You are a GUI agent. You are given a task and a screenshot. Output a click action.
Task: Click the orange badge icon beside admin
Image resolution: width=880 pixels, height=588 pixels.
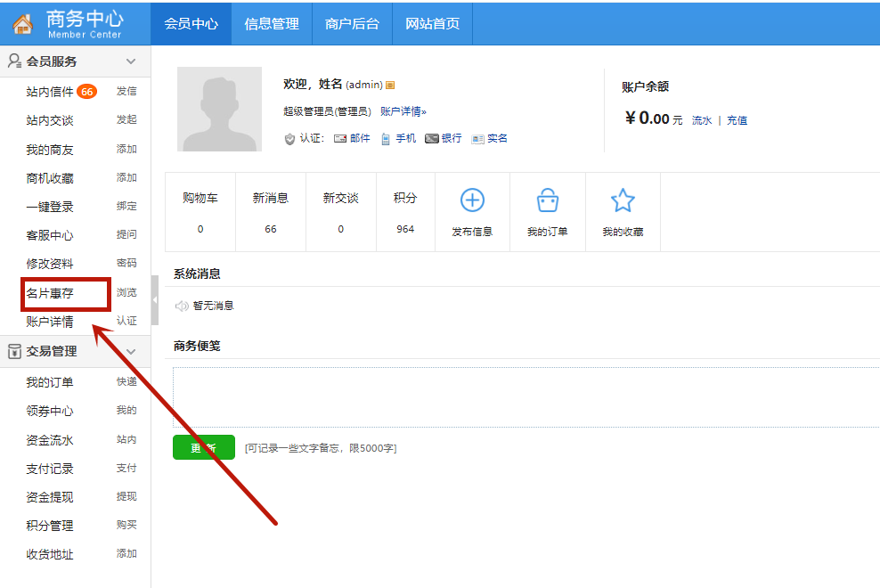390,85
